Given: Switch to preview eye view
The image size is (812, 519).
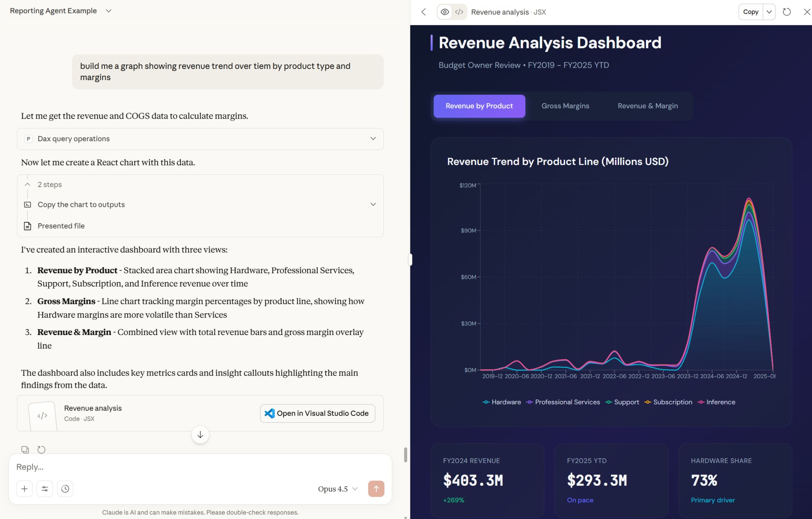Looking at the screenshot, I should click(x=445, y=12).
